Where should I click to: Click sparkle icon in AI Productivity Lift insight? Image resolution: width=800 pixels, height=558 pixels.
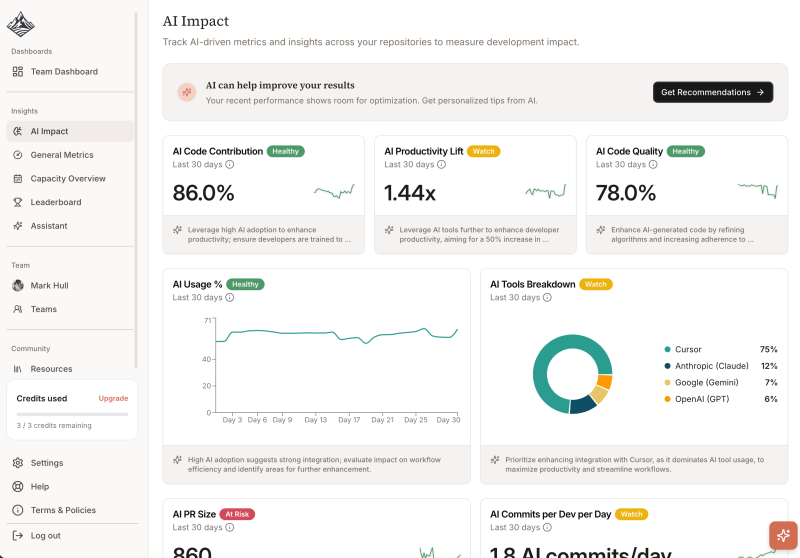[x=389, y=230]
